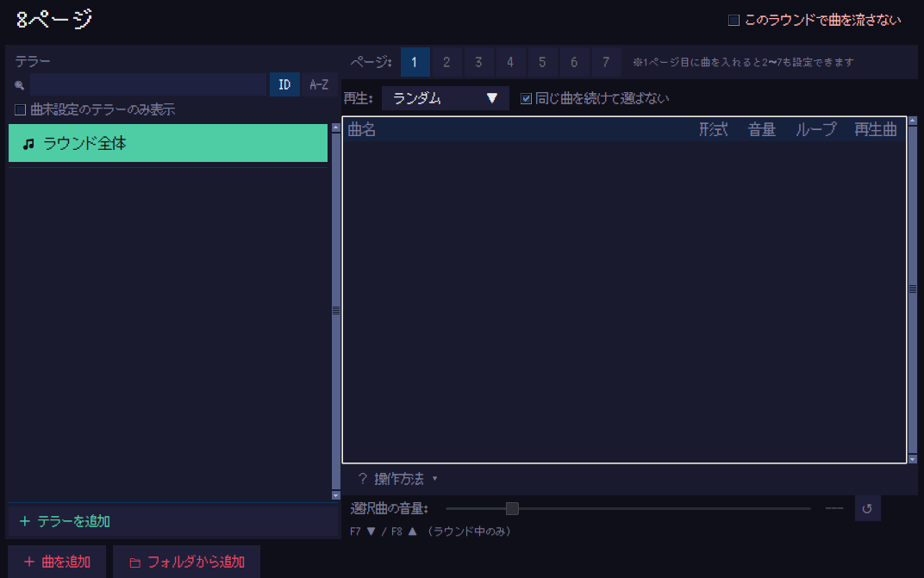This screenshot has width=924, height=578.
Task: Click the terror list scrollbar up arrow
Action: [336, 127]
